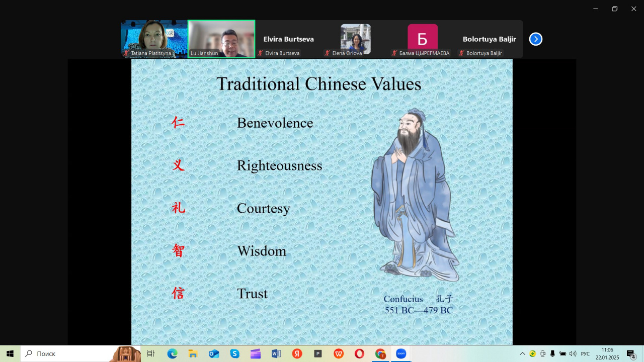This screenshot has width=644, height=362.
Task: Open WPS Office taskbar icon
Action: (339, 353)
